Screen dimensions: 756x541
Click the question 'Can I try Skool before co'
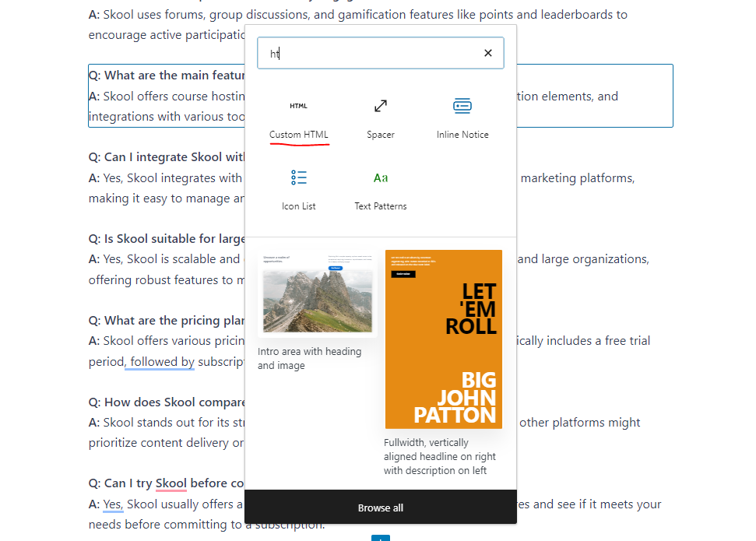167,483
